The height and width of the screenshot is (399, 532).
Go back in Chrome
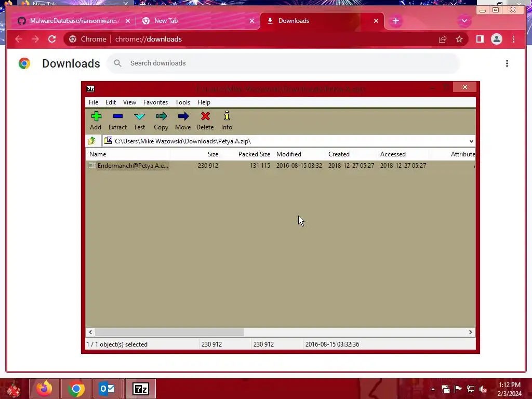click(x=19, y=39)
